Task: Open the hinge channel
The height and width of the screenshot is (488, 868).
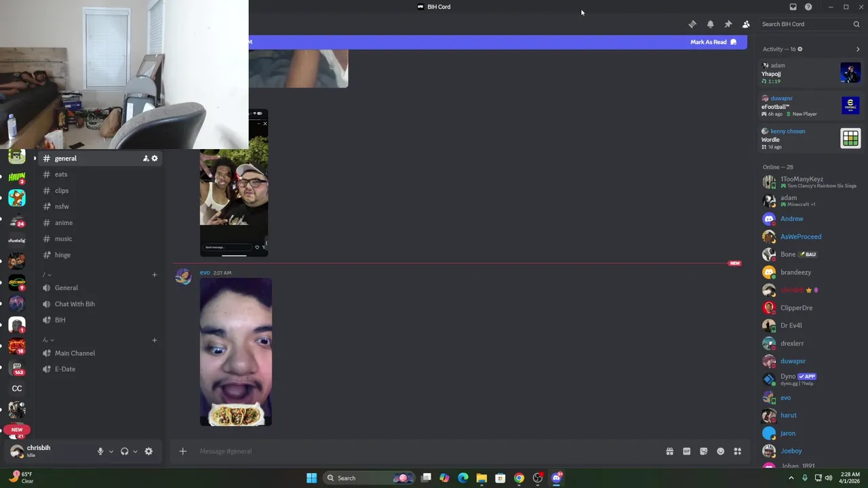Action: click(x=100, y=255)
